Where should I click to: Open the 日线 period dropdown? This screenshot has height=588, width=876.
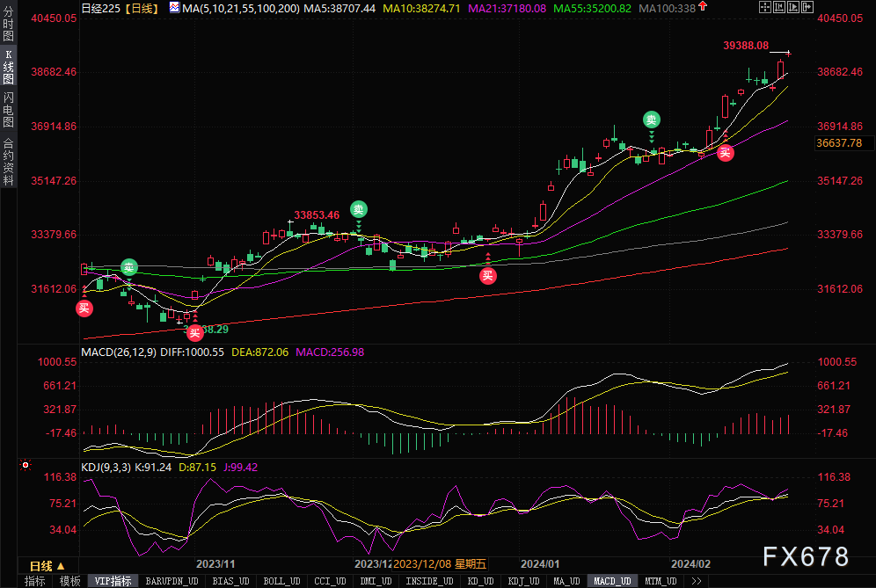tap(47, 566)
